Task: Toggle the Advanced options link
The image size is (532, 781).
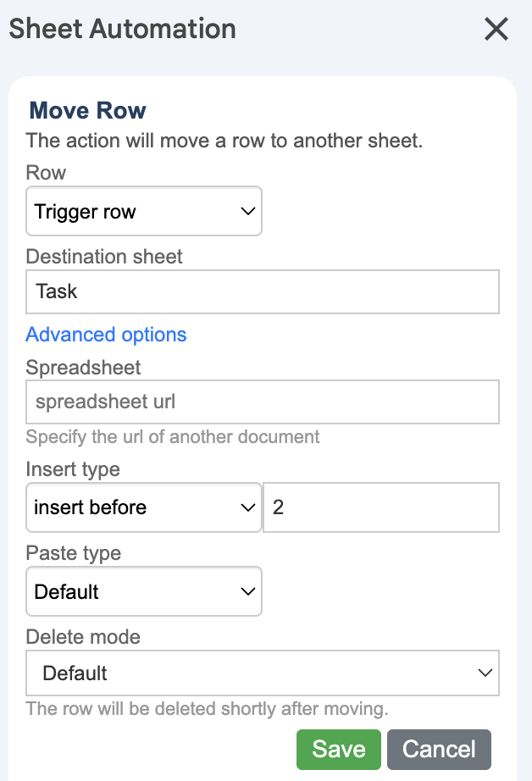Action: (106, 335)
